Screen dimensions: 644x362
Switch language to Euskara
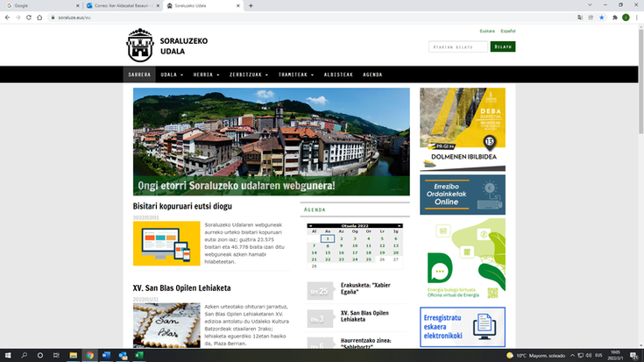[487, 31]
